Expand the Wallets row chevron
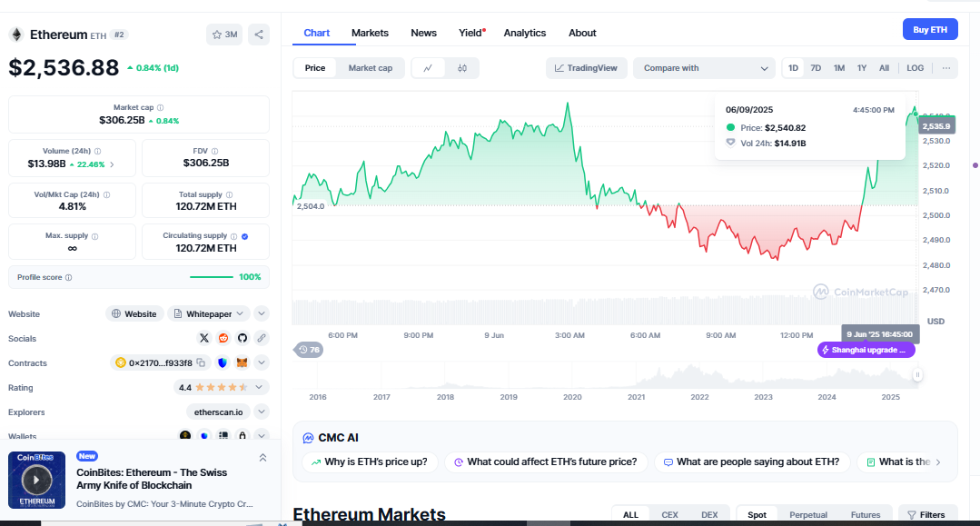Screen dimensions: 980x526 (x=262, y=435)
